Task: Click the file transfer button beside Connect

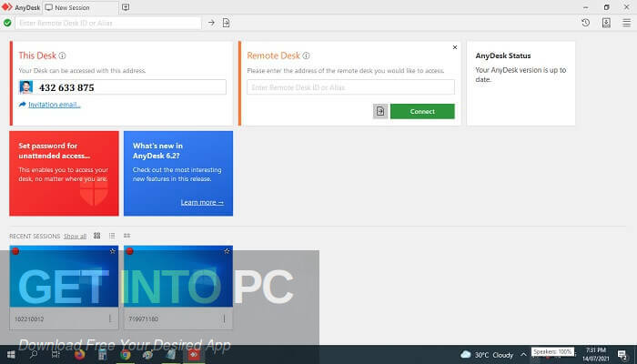Action: click(x=380, y=111)
